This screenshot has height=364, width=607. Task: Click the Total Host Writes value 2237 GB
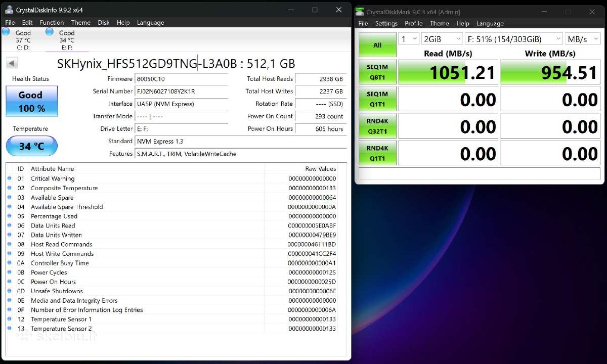[320, 92]
